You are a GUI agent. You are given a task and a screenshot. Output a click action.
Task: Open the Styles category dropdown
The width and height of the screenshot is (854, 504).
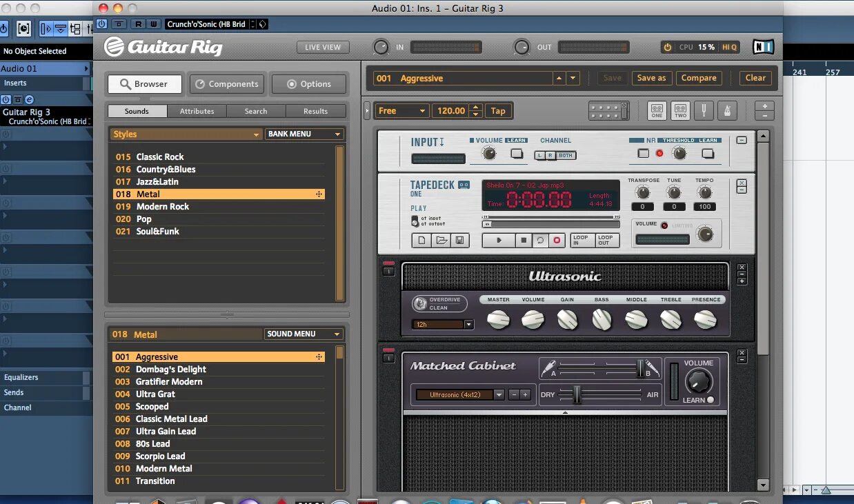coord(186,134)
